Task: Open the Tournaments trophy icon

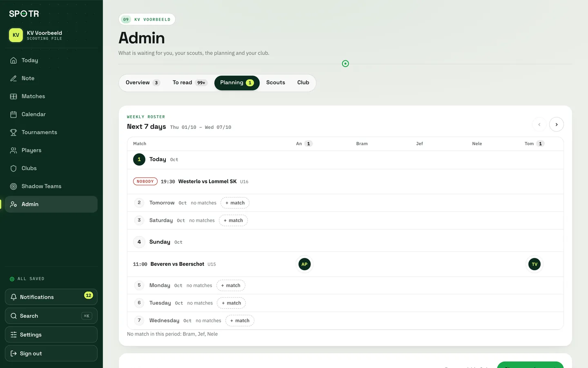Action: [x=13, y=132]
